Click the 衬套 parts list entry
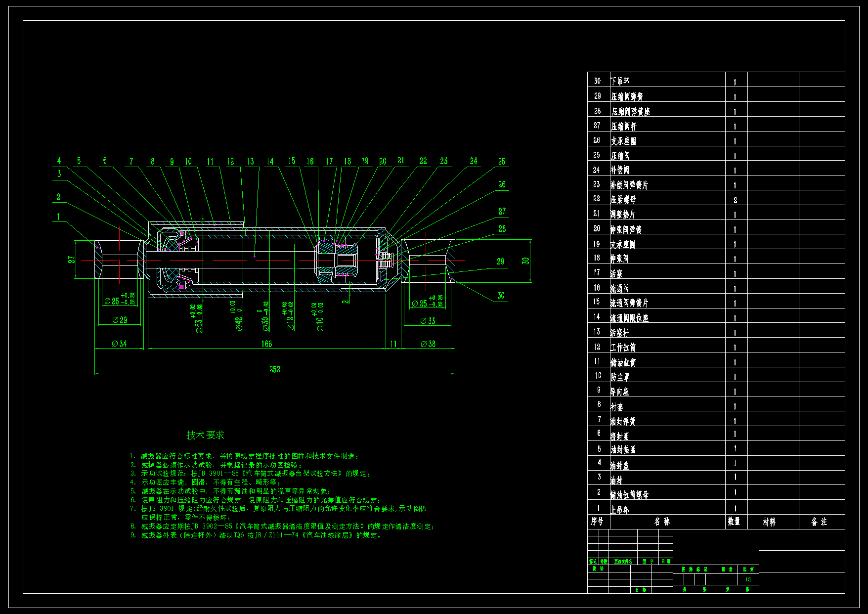This screenshot has height=614, width=868. tap(616, 406)
